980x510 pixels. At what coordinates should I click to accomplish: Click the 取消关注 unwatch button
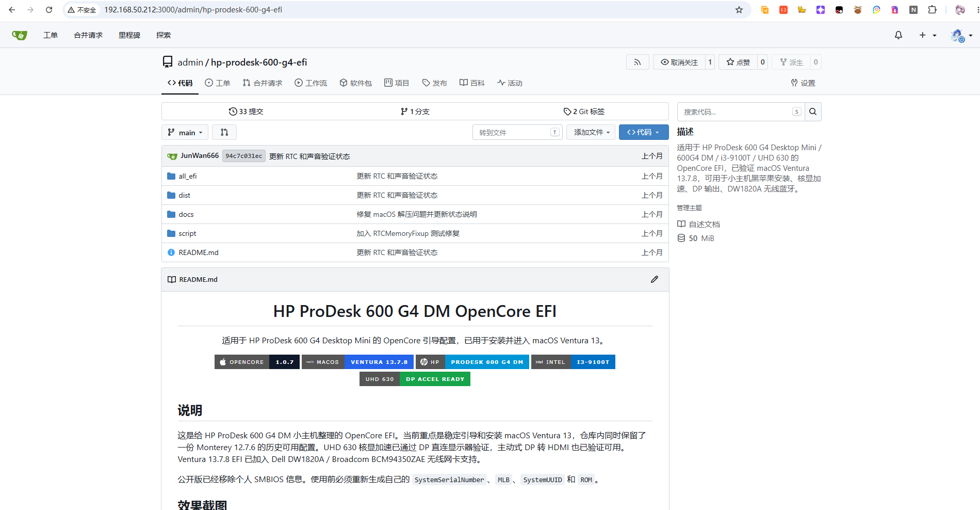point(679,62)
